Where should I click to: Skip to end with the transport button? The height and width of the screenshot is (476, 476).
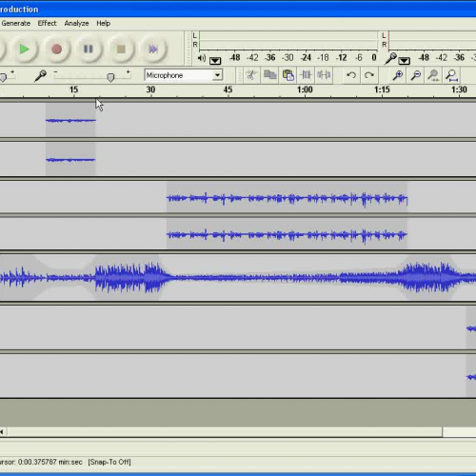pyautogui.click(x=153, y=50)
